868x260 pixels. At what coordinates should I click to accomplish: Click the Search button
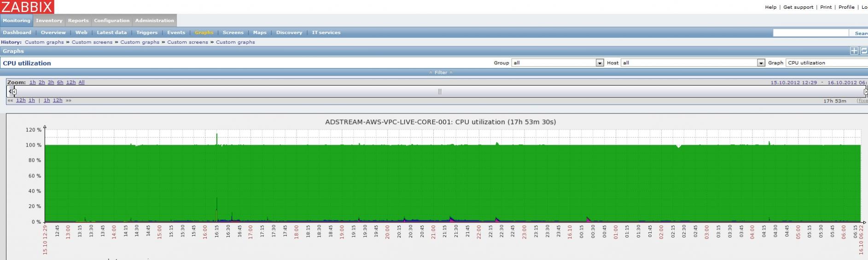859,33
